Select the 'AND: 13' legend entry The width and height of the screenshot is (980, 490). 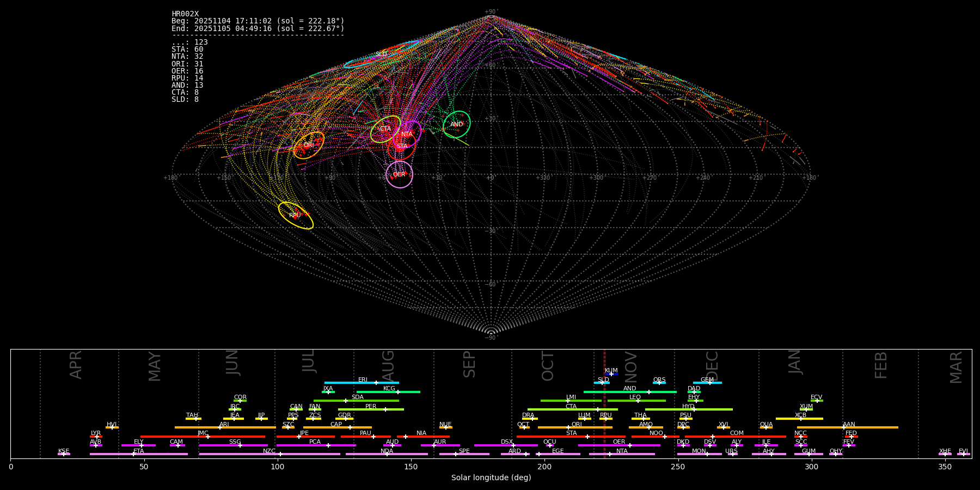coord(187,85)
